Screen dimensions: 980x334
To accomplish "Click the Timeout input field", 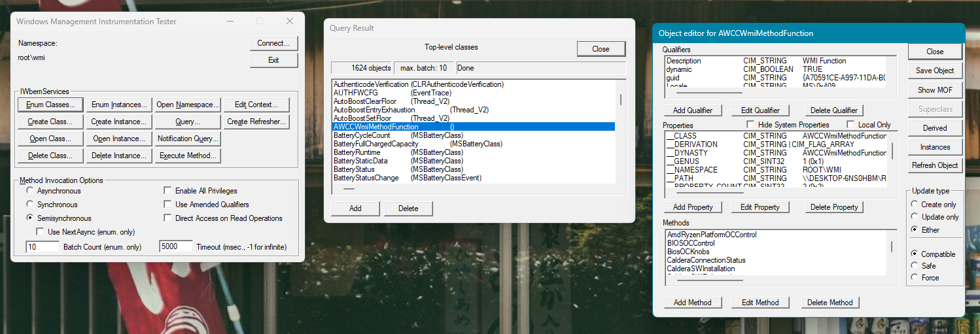I will coord(176,247).
